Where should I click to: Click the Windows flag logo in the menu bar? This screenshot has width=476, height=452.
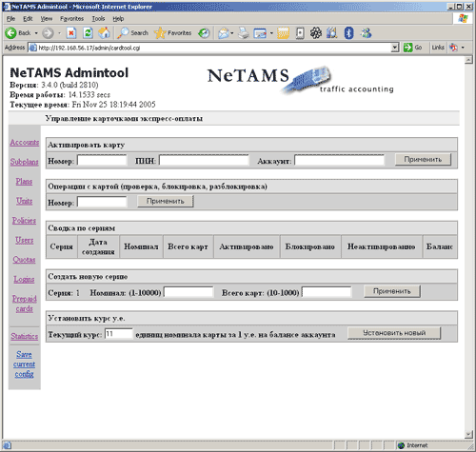pyautogui.click(x=463, y=19)
